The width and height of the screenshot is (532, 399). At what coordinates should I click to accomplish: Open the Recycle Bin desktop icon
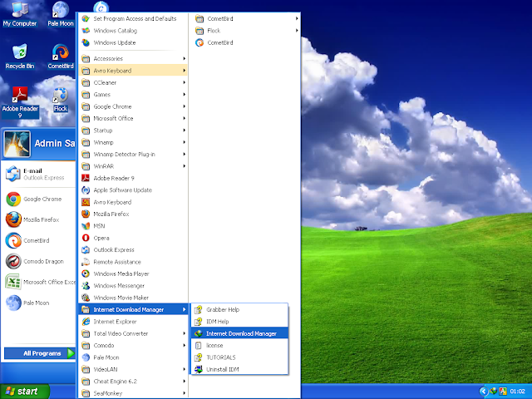coord(19,55)
